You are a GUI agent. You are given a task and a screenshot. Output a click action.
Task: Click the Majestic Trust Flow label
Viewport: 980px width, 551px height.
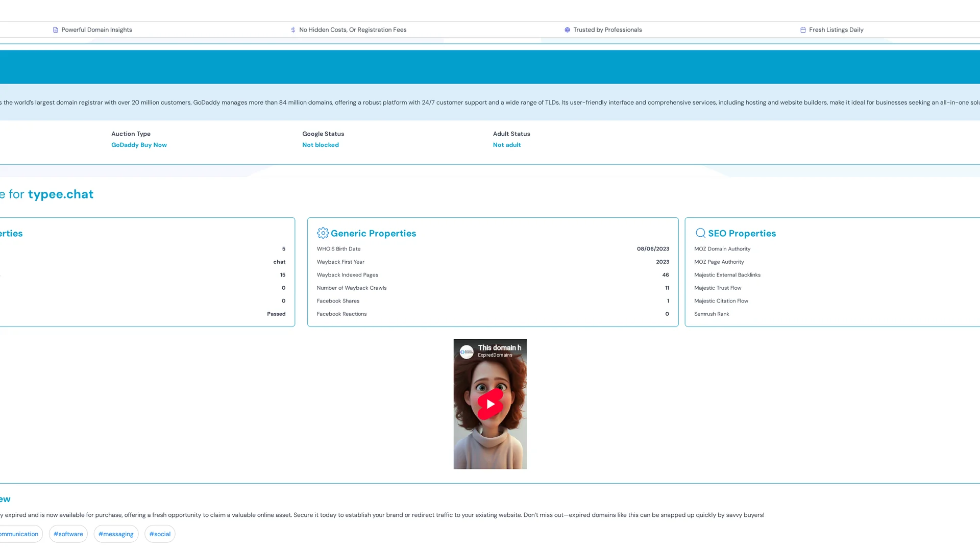click(x=718, y=288)
